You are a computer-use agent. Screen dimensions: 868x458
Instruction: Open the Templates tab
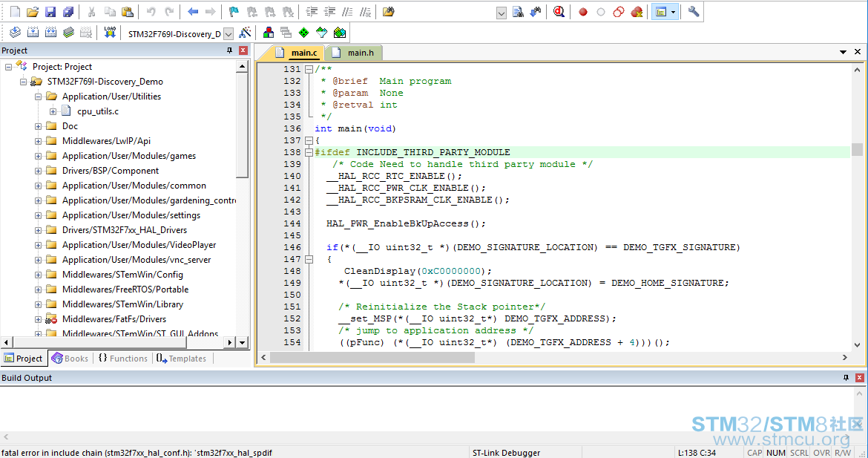[x=182, y=359]
